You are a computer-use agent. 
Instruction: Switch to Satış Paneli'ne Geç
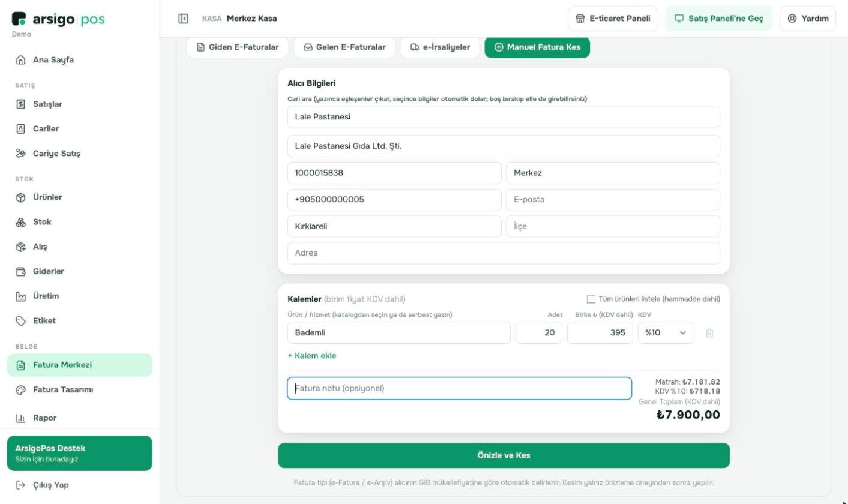pyautogui.click(x=719, y=19)
